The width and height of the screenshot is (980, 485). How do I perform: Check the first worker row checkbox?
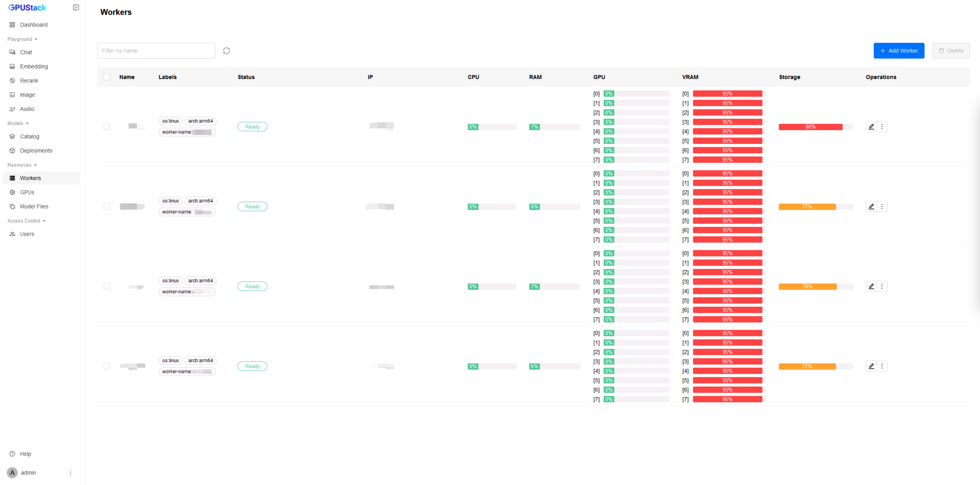[x=107, y=127]
